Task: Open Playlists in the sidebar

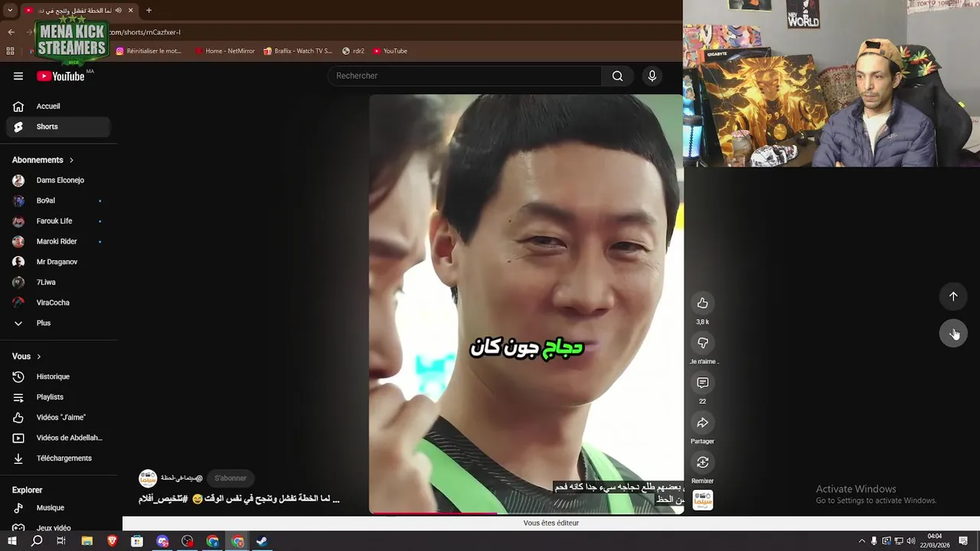Action: (58, 397)
